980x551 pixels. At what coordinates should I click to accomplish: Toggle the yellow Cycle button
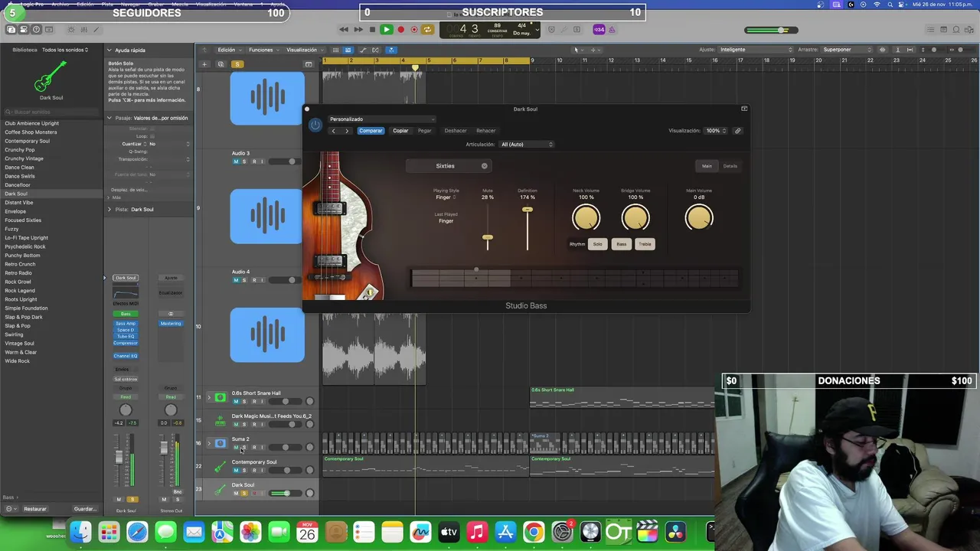pos(427,30)
